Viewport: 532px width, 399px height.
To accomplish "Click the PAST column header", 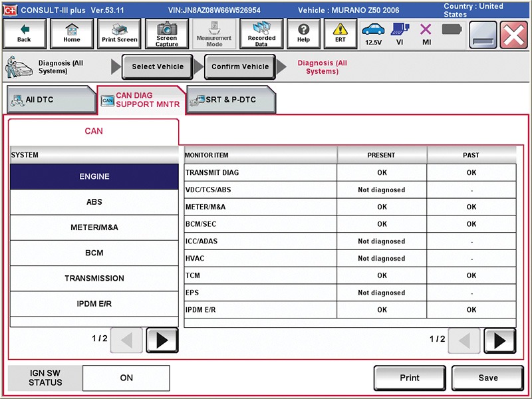I will (x=471, y=155).
